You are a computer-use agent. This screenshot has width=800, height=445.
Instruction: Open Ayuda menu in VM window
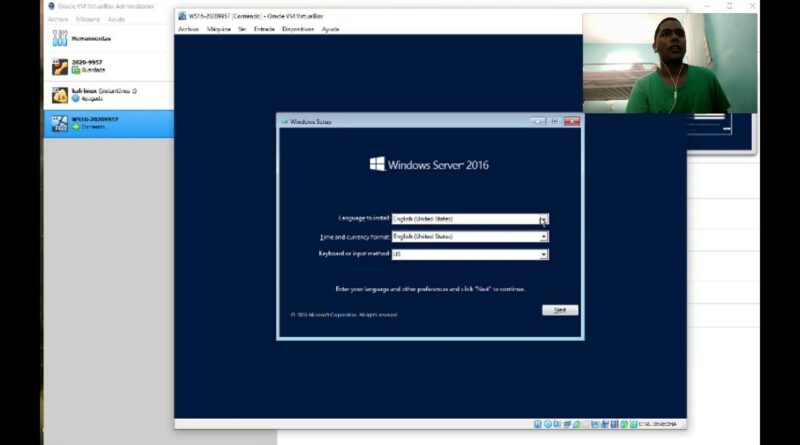point(330,29)
